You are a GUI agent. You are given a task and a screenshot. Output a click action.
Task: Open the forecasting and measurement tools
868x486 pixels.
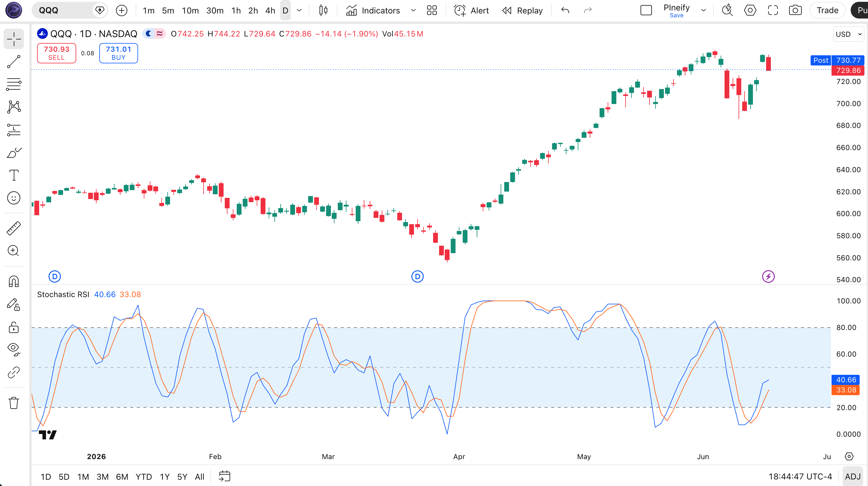[14, 130]
